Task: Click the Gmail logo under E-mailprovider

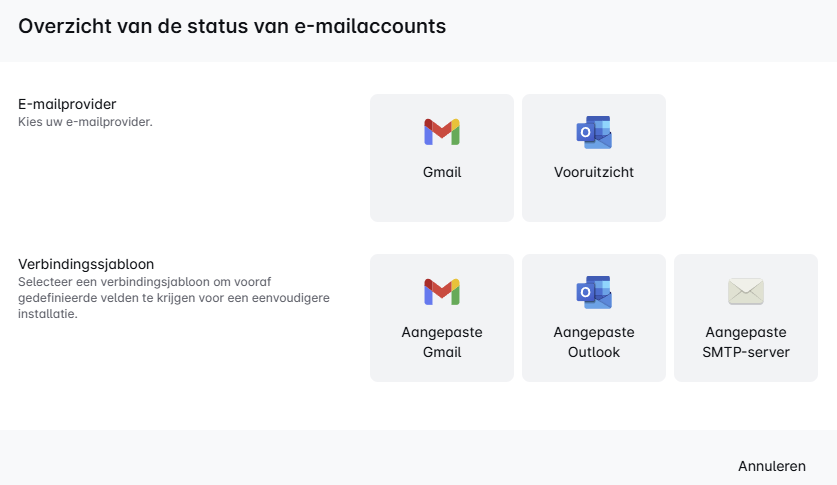Action: click(441, 132)
